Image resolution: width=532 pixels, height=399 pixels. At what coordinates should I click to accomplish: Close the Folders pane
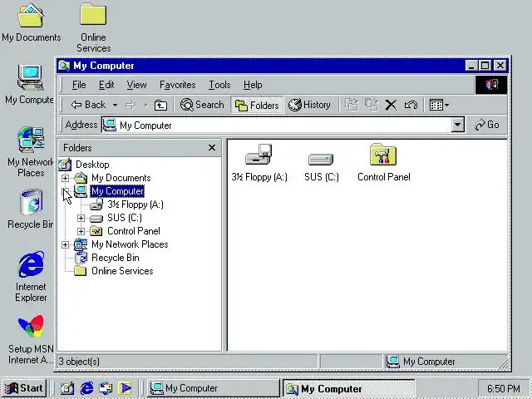click(212, 148)
